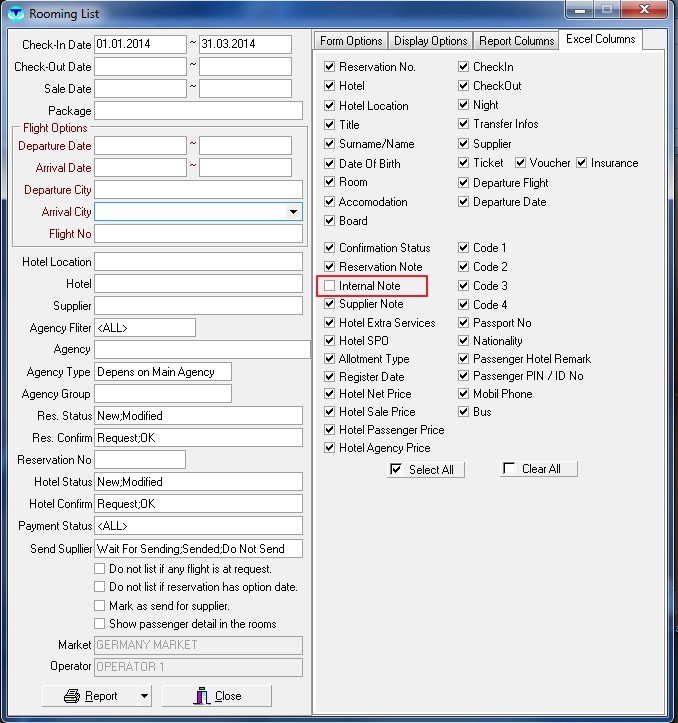Go to the Report Columns tab
678x723 pixels.
click(516, 41)
